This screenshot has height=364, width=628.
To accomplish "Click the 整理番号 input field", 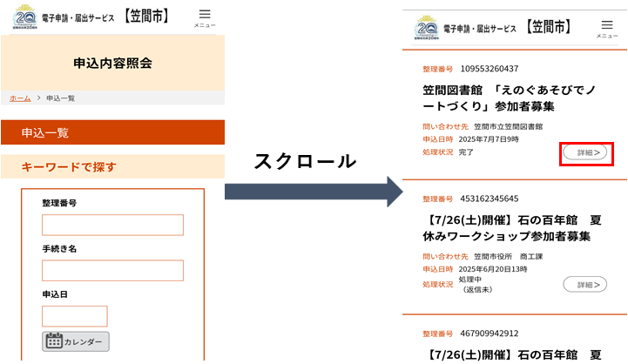I will tap(112, 225).
